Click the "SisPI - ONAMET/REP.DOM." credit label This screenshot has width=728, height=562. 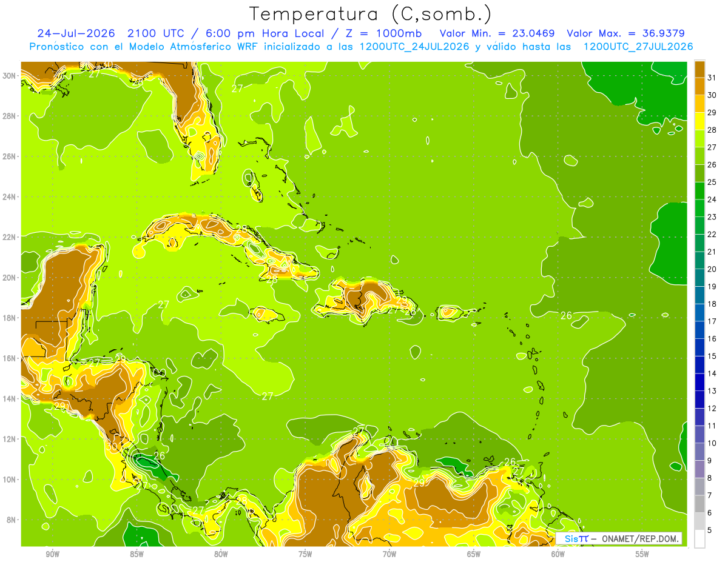(x=619, y=538)
